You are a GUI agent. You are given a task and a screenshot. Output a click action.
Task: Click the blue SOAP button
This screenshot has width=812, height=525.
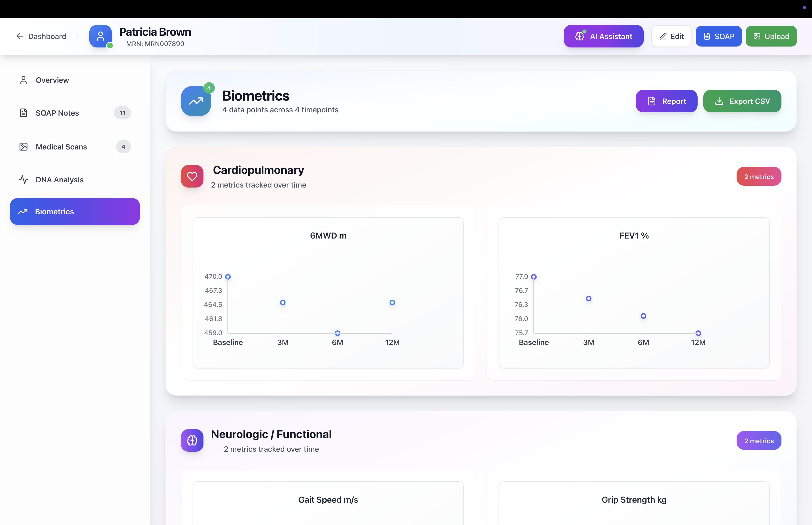coord(718,36)
